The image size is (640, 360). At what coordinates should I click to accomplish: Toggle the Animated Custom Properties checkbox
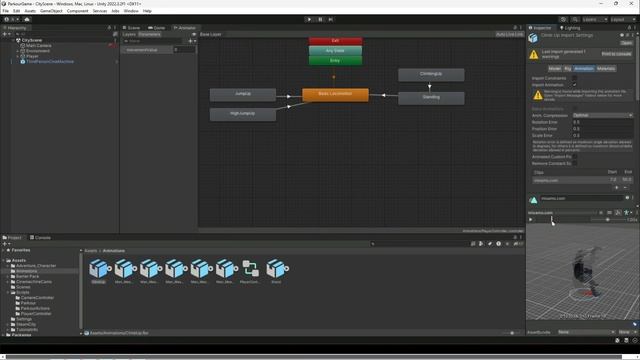[x=575, y=157]
